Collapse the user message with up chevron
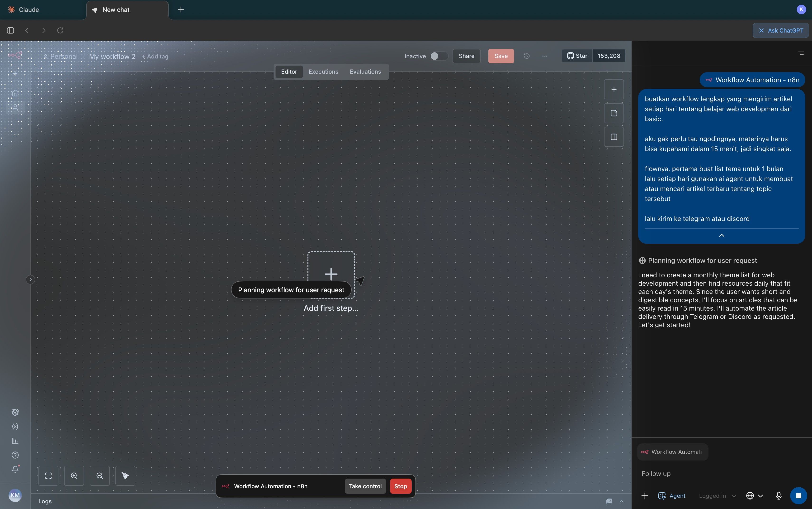The width and height of the screenshot is (812, 509). tap(722, 235)
